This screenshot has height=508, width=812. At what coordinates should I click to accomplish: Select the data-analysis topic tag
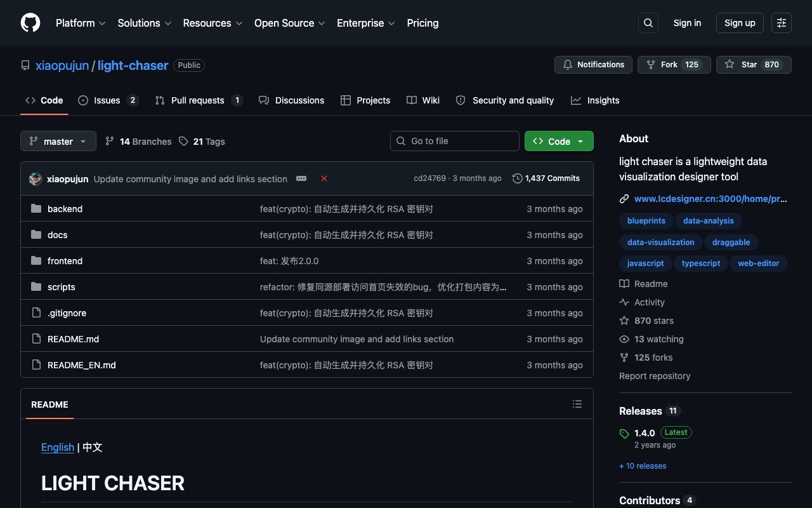[709, 221]
